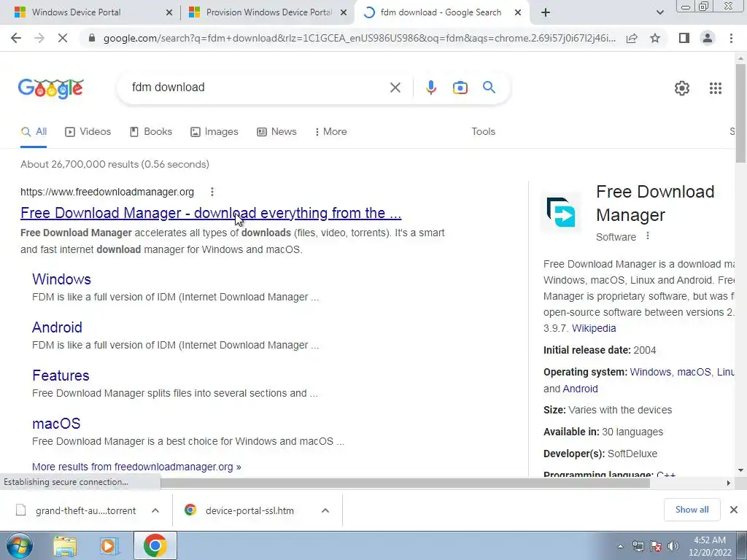
Task: Click the Chrome forward arrow button
Action: click(x=39, y=38)
